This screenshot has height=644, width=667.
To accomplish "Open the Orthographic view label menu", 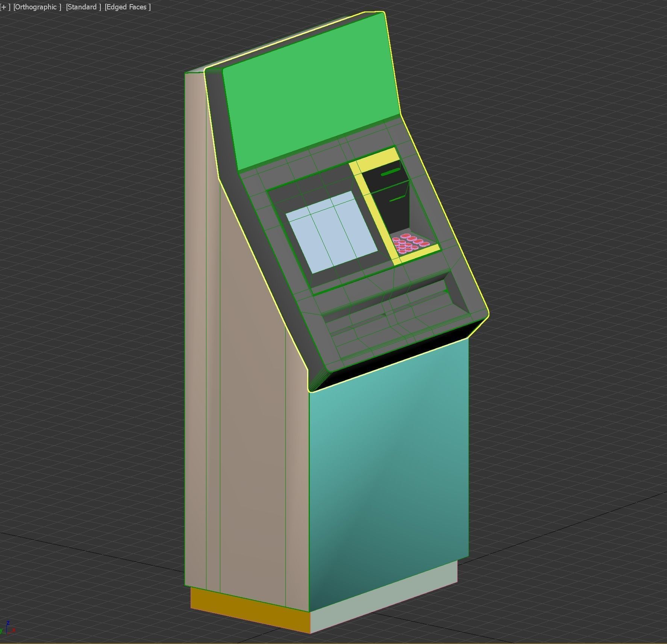I will [37, 7].
